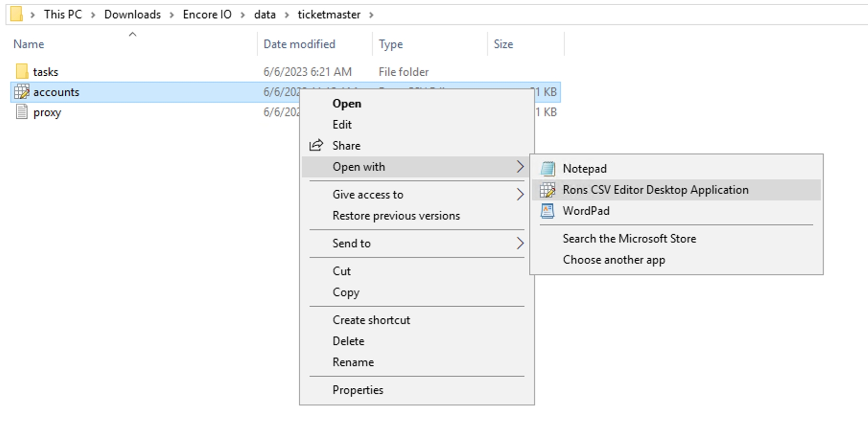The width and height of the screenshot is (868, 428).
Task: Click the Share icon in context menu
Action: 316,146
